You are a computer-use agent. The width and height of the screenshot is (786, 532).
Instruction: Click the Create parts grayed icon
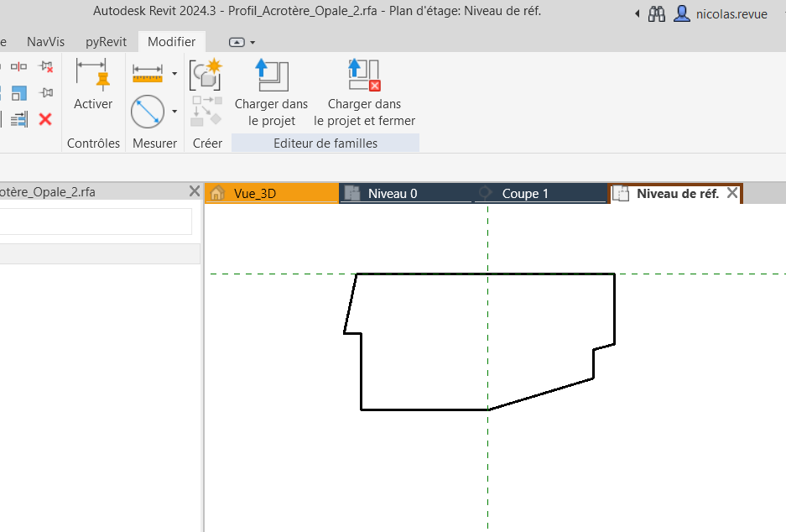[x=206, y=112]
